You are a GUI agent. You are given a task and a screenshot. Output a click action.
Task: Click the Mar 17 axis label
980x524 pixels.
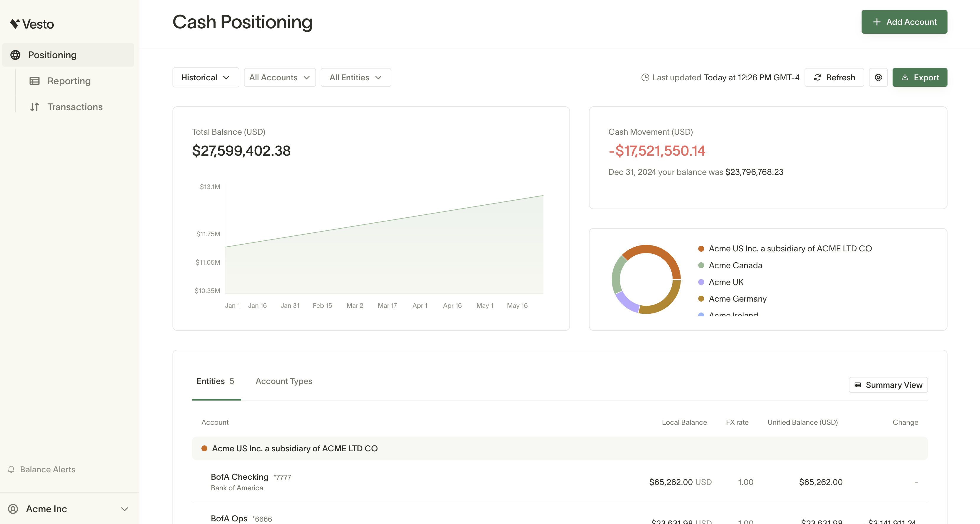(387, 306)
